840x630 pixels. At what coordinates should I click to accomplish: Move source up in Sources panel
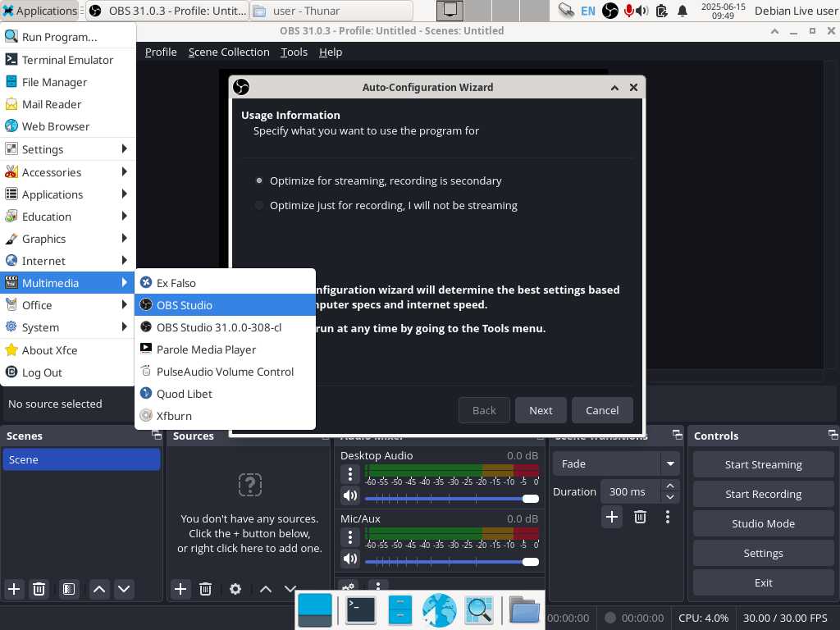[266, 589]
